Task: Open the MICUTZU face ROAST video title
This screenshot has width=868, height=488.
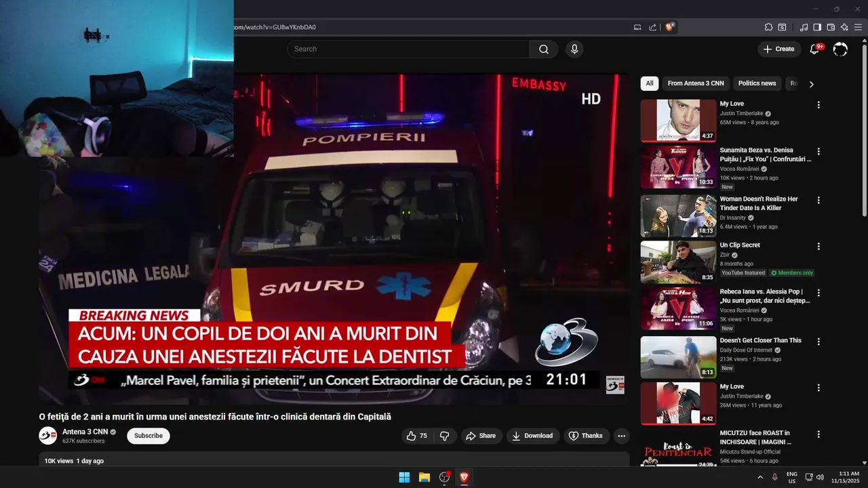Action: tap(755, 437)
